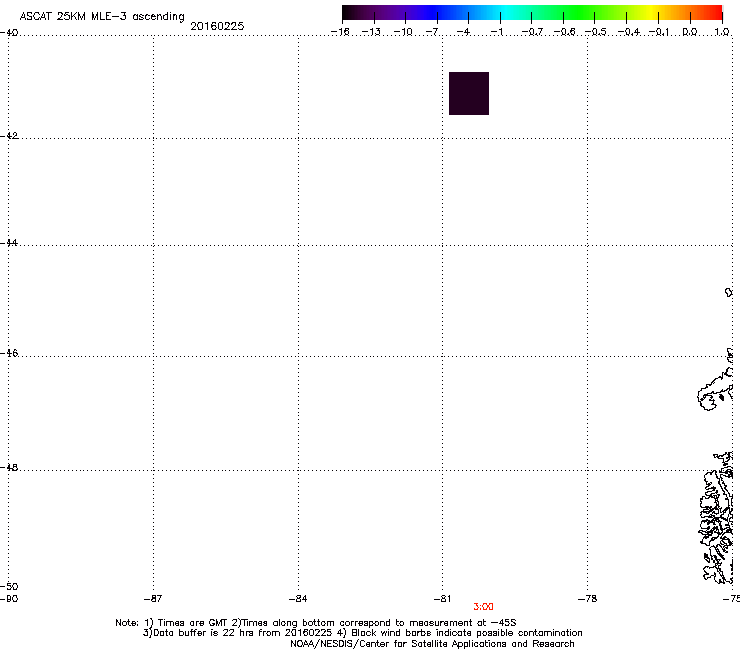Click the -42 latitude axis label
The image size is (740, 650).
tap(9, 135)
